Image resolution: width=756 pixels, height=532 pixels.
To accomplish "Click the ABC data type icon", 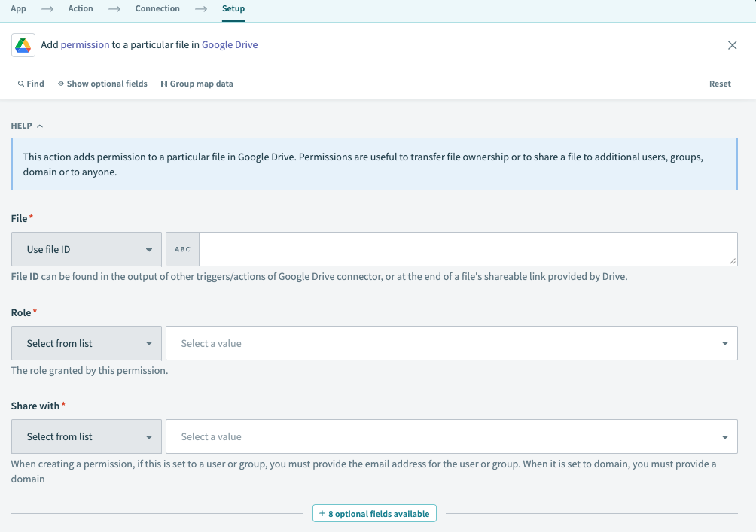I will (x=182, y=248).
